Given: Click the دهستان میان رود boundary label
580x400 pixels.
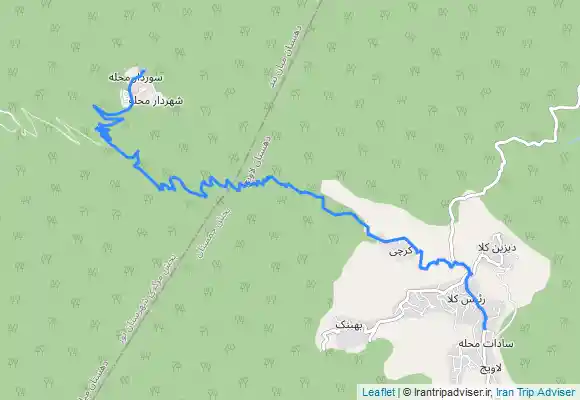Looking at the screenshot, I should tap(288, 56).
